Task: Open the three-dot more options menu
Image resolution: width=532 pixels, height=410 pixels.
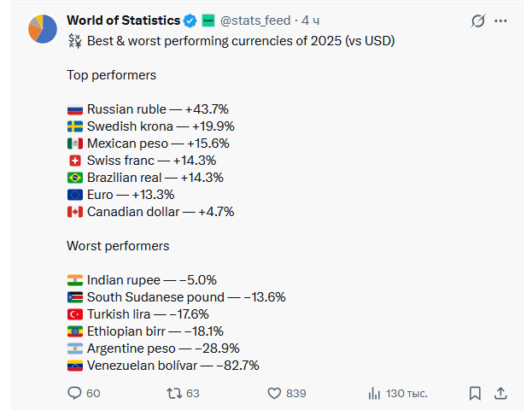Action: click(x=500, y=20)
